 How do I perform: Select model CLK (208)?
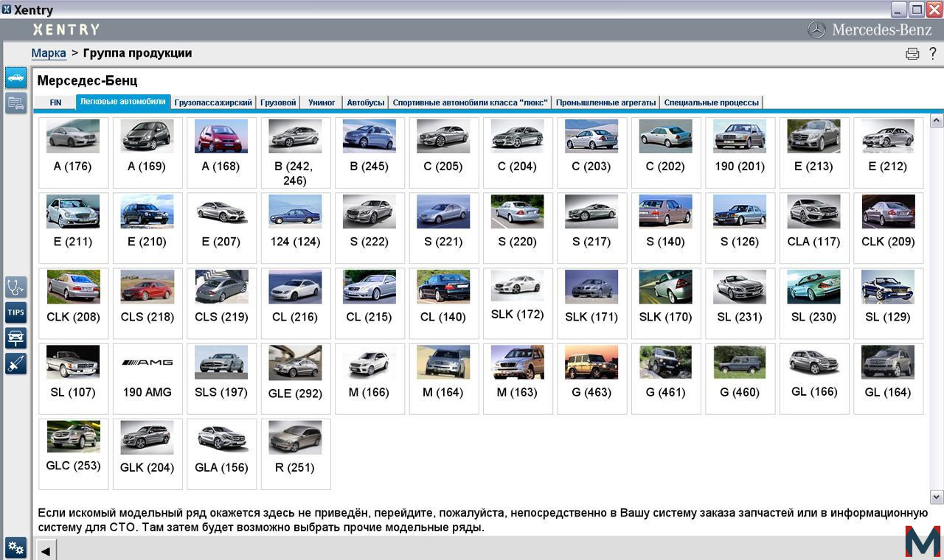(x=73, y=303)
